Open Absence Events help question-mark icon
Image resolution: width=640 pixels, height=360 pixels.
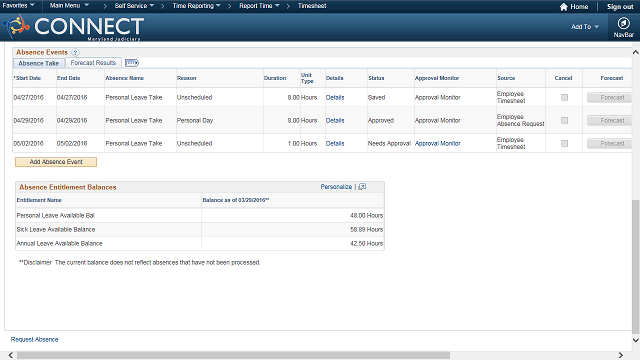(76, 52)
